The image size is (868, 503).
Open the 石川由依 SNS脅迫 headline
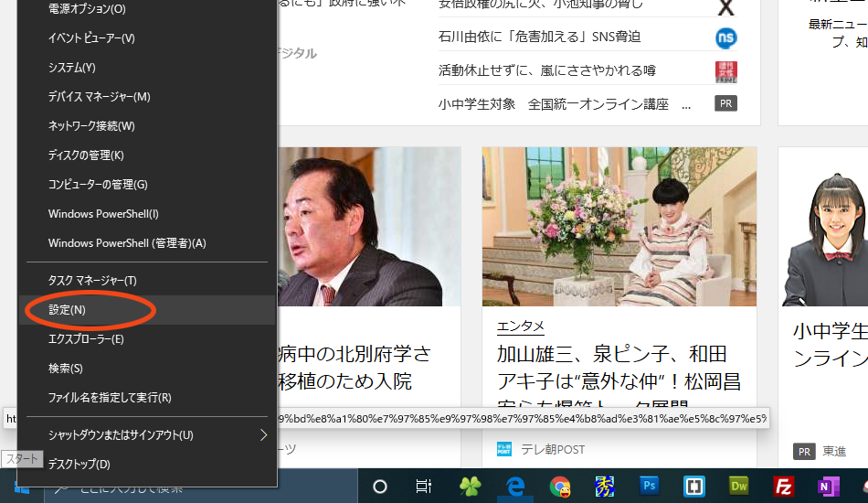(x=539, y=37)
